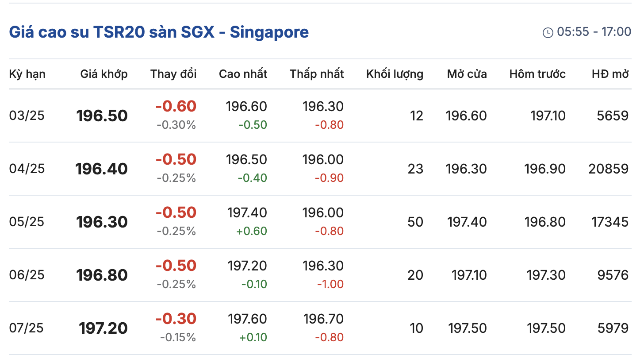
Task: Click the trading hours text 05:55 - 17:00
Action: point(594,32)
